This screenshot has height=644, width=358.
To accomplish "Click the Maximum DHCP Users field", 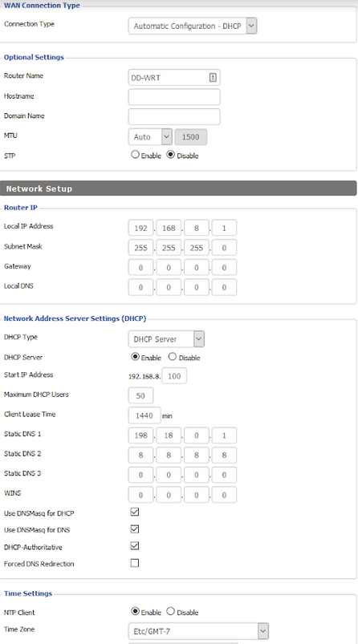I will click(x=140, y=395).
